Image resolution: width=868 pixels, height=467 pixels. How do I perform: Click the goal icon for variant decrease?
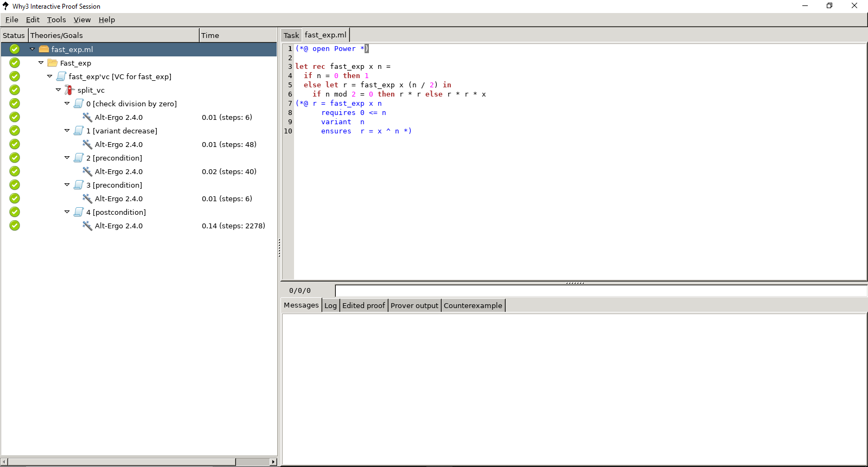tap(79, 131)
